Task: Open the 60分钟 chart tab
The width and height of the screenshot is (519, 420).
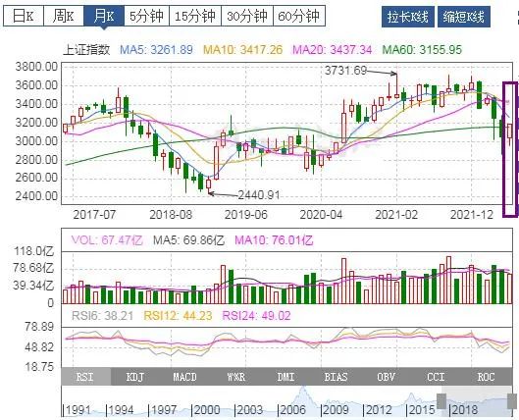Action: coord(299,16)
